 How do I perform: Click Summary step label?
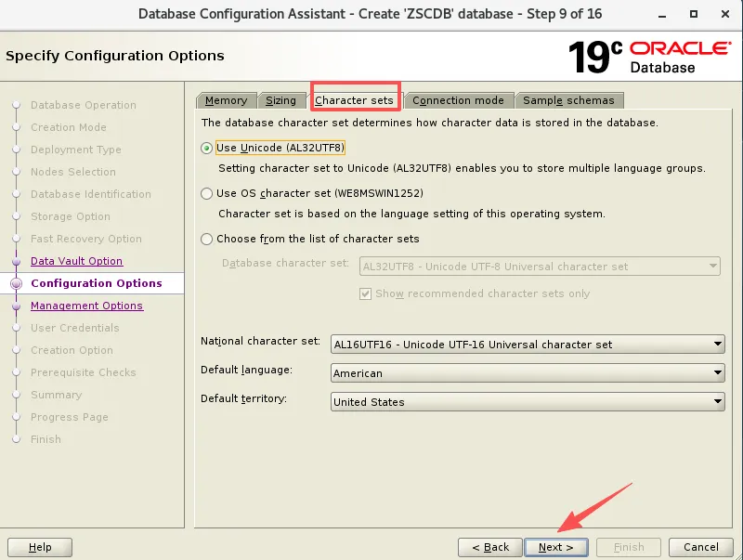coord(57,395)
